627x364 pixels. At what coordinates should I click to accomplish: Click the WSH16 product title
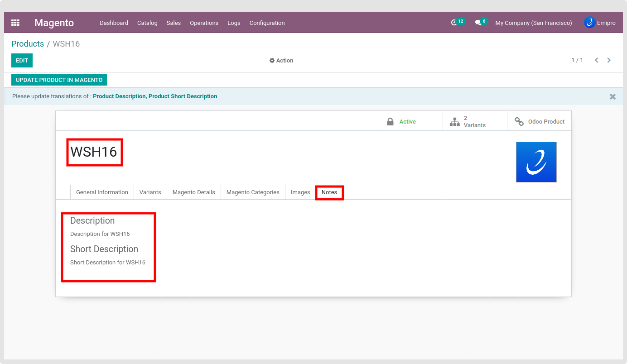pos(94,152)
